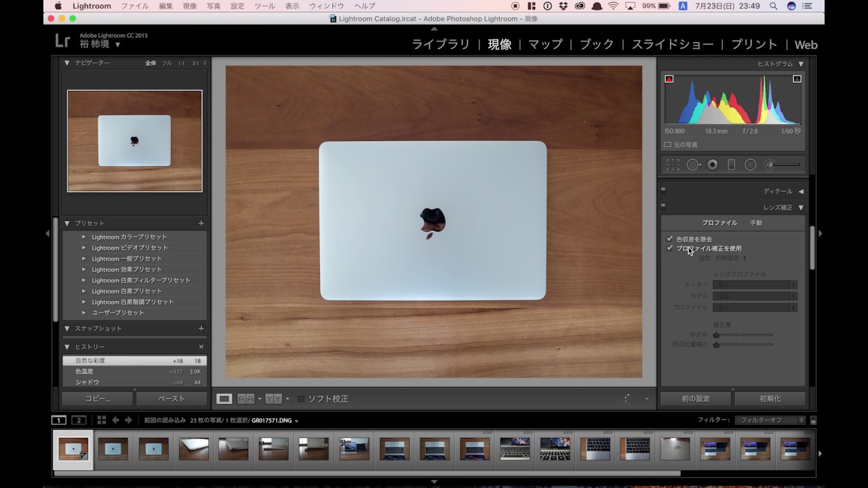This screenshot has height=488, width=868.
Task: Switch to ライブラリ module
Action: pyautogui.click(x=441, y=44)
